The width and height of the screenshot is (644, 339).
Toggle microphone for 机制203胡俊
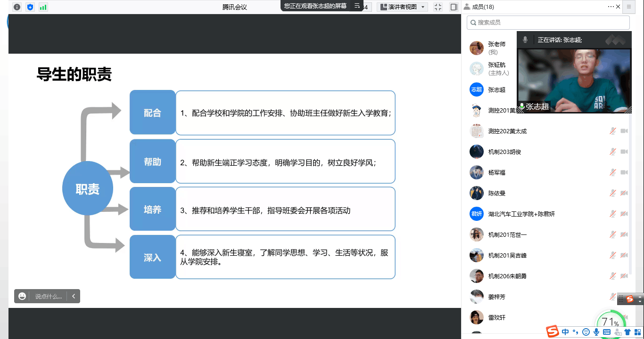pos(612,152)
